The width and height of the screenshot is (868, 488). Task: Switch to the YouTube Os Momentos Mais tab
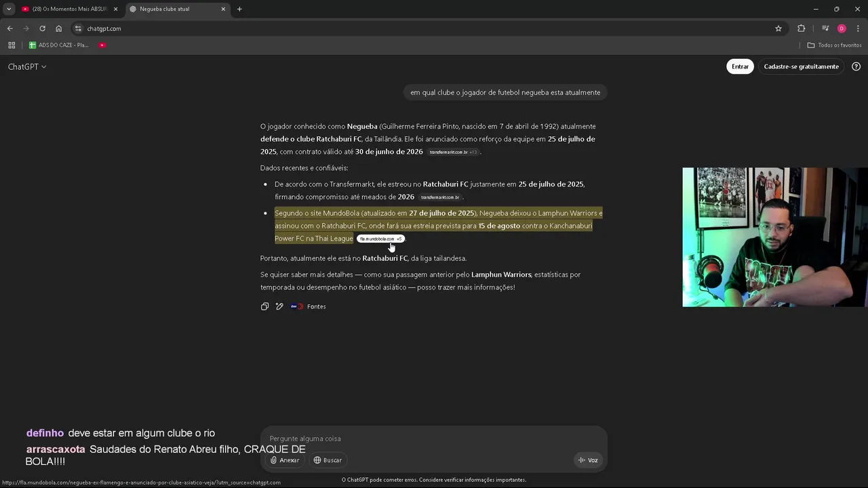click(69, 9)
